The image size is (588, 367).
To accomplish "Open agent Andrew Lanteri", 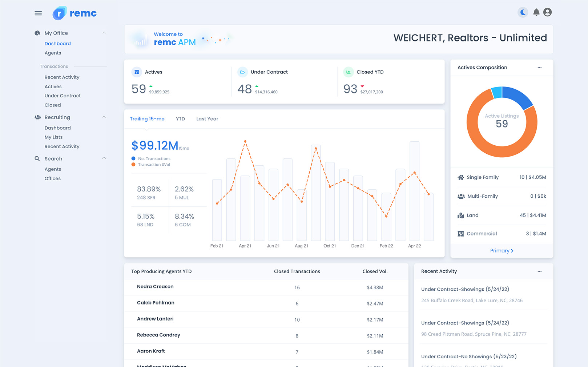I will (x=155, y=319).
